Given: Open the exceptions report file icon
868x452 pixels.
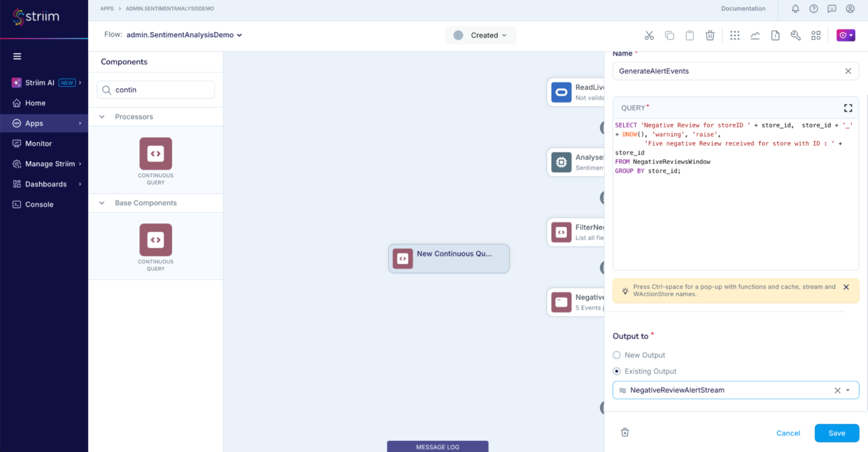Looking at the screenshot, I should point(775,35).
